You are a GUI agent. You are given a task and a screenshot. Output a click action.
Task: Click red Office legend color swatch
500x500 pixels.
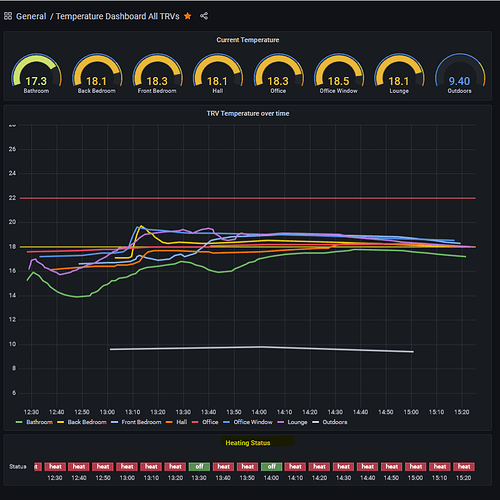pos(195,422)
